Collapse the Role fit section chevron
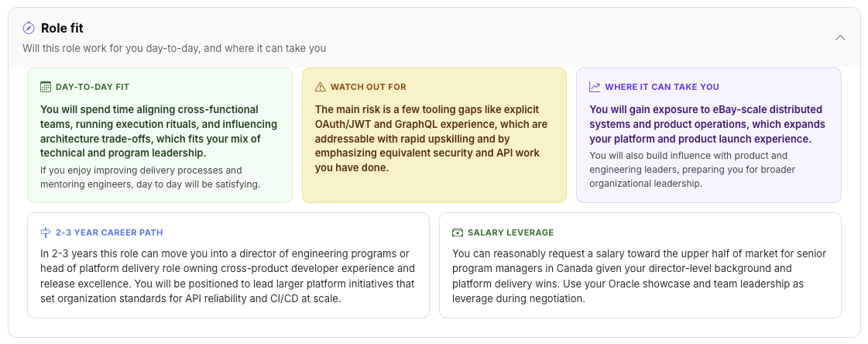 pyautogui.click(x=840, y=38)
